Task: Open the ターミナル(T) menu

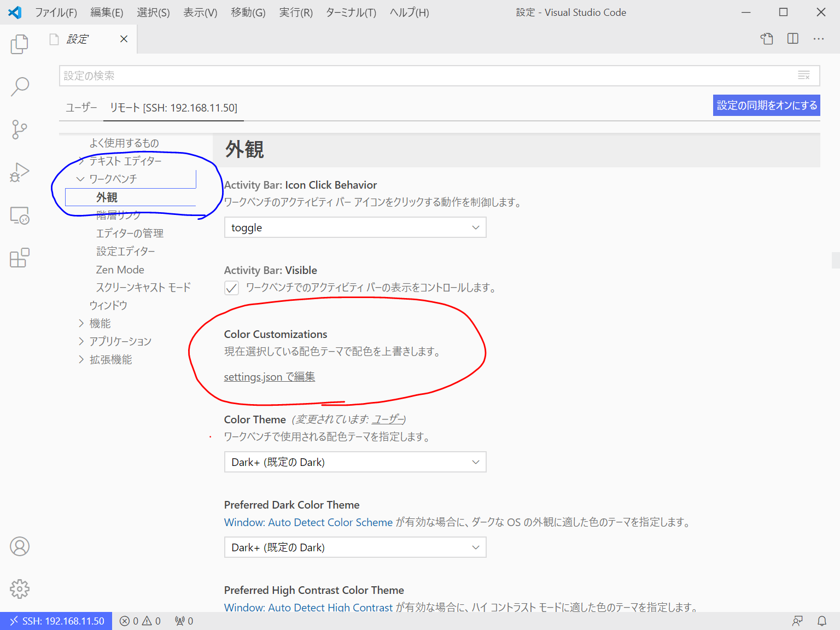Action: (x=351, y=12)
